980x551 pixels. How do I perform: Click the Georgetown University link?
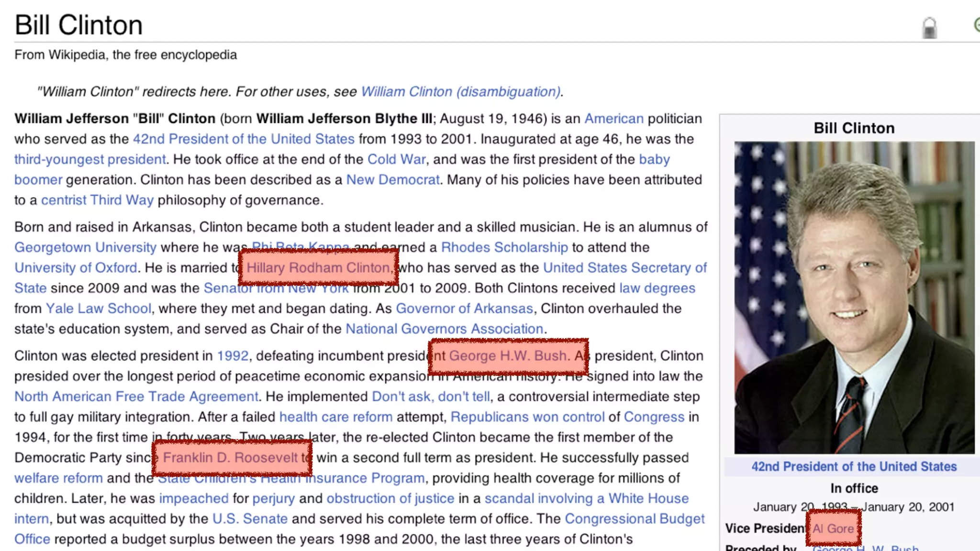(85, 248)
